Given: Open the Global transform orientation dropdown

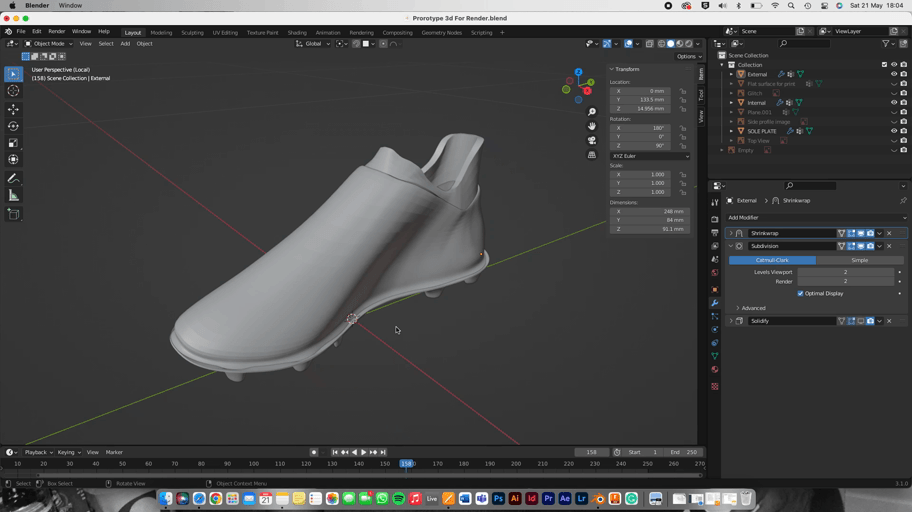Looking at the screenshot, I should coord(313,44).
